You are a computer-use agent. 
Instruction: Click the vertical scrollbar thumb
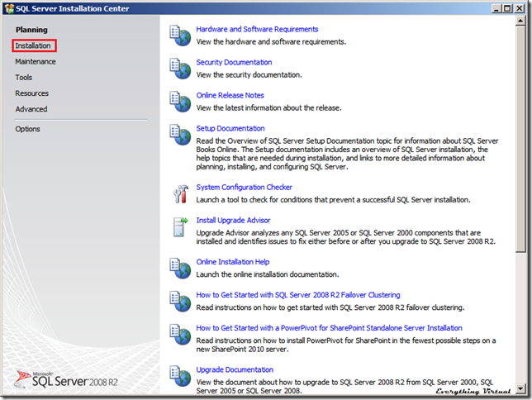(x=520, y=139)
